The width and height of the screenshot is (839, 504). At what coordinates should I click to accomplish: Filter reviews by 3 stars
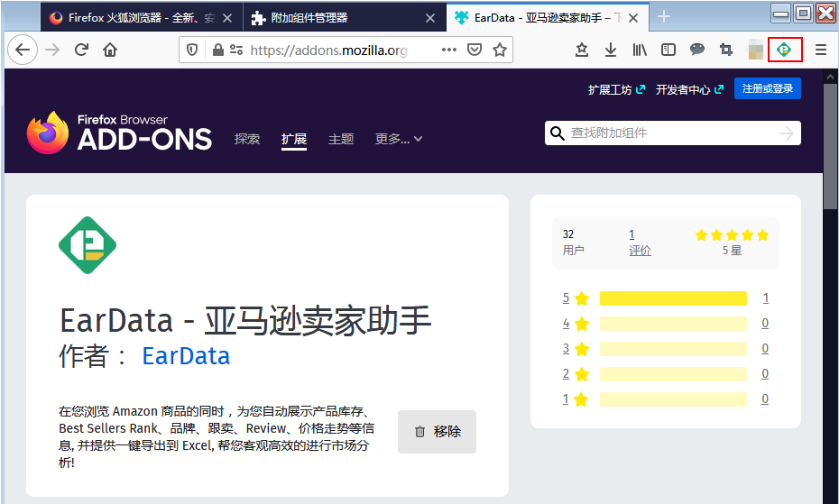[x=576, y=349]
